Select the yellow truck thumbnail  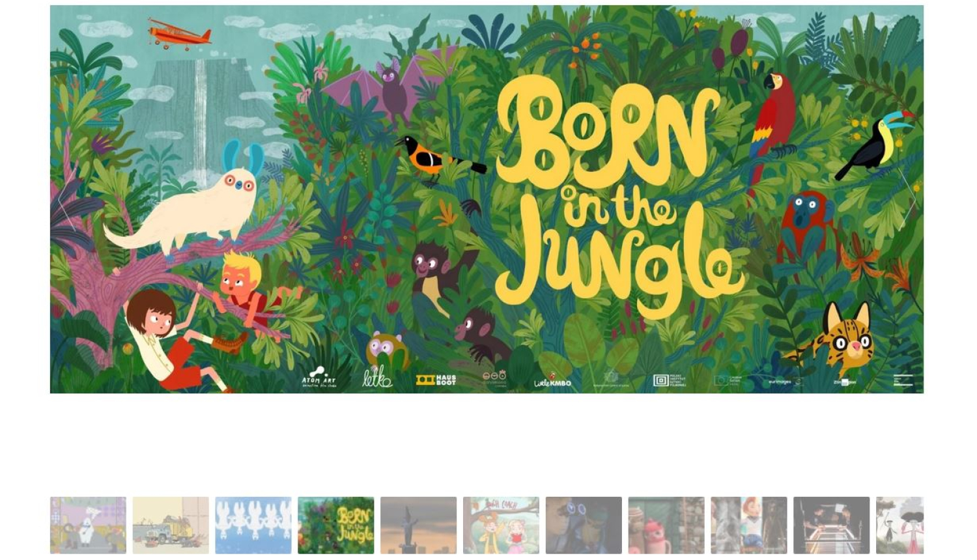(x=171, y=525)
